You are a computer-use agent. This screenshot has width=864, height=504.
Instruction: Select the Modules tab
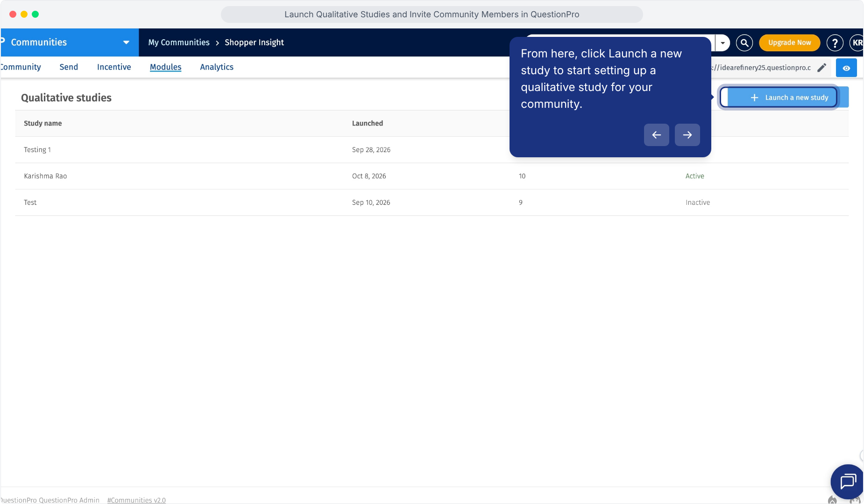click(165, 67)
